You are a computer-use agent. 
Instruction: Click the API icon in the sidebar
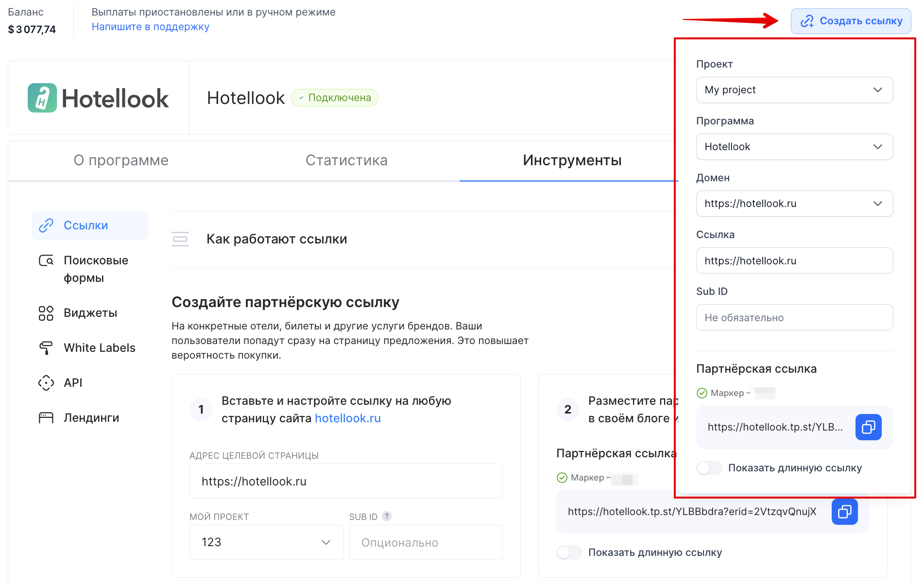(x=46, y=383)
